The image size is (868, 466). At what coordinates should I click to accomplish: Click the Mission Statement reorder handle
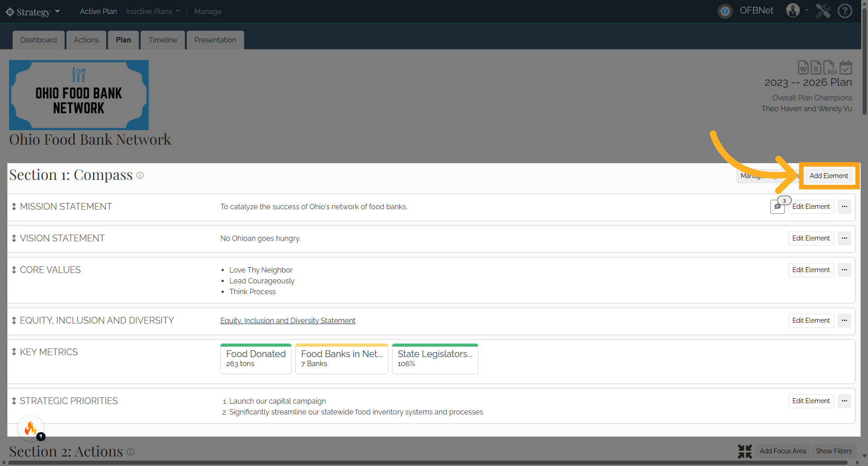tap(14, 207)
